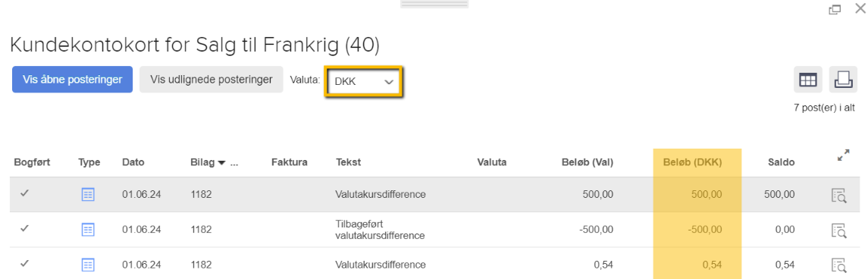Image resolution: width=868 pixels, height=279 pixels.
Task: Click the Bogført checkmark in the Tilbageført row
Action: click(24, 228)
